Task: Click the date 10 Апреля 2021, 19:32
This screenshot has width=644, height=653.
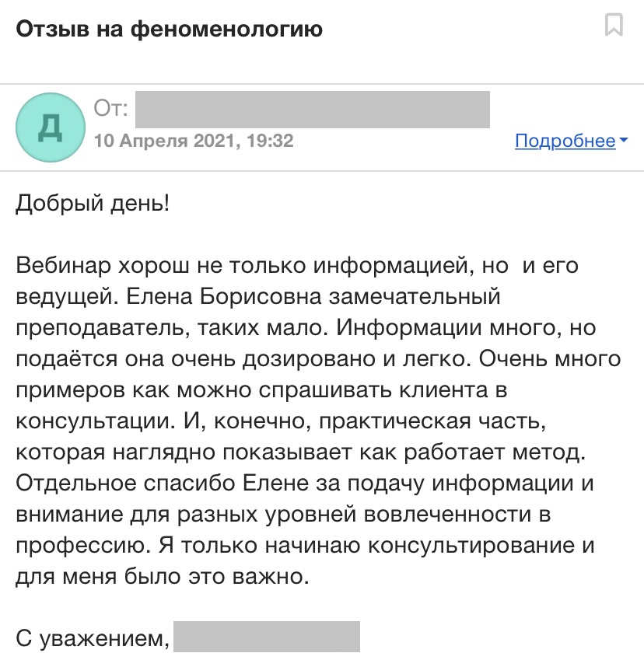Action: (193, 141)
